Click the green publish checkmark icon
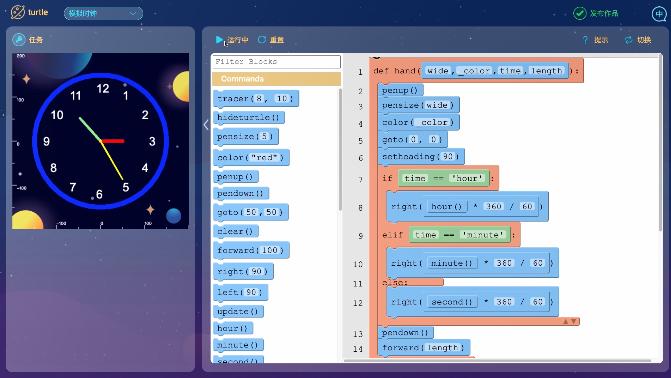The height and width of the screenshot is (378, 671). pyautogui.click(x=579, y=13)
